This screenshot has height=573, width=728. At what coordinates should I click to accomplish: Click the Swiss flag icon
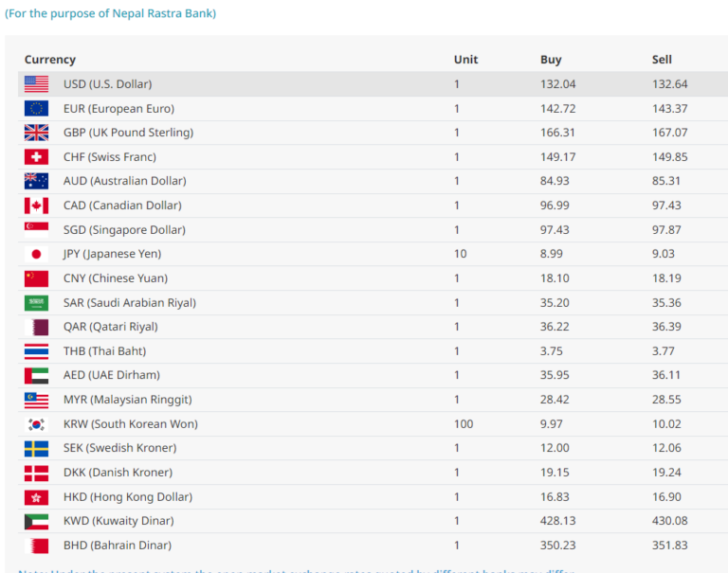click(36, 157)
